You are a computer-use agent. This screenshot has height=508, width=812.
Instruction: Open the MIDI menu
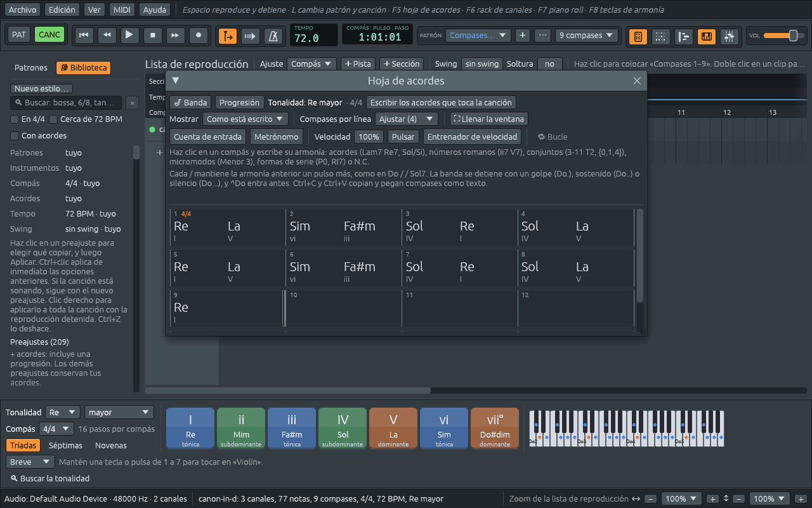pyautogui.click(x=121, y=10)
